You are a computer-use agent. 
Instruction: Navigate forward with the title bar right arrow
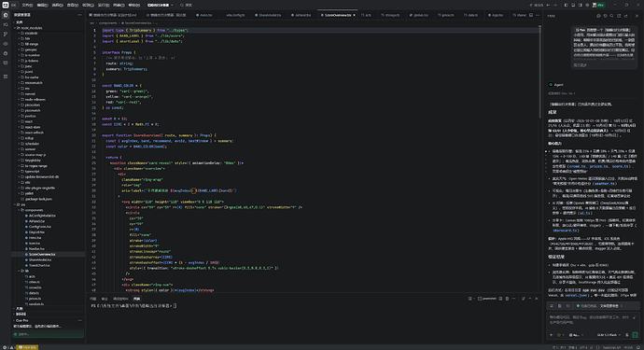coord(555,5)
